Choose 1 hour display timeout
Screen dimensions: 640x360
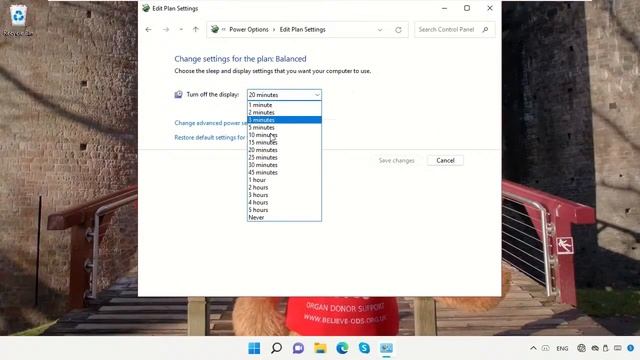(284, 180)
